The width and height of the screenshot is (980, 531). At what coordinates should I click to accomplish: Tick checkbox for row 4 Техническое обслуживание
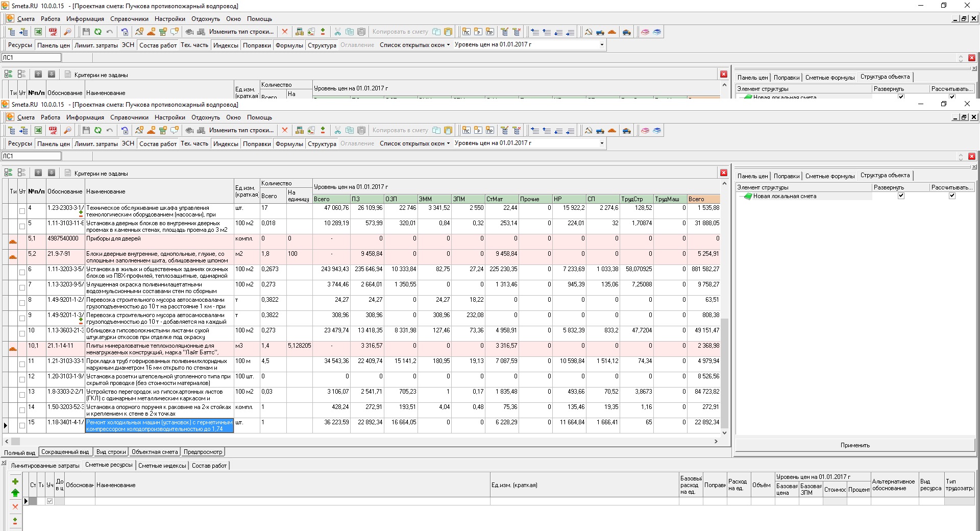(22, 211)
